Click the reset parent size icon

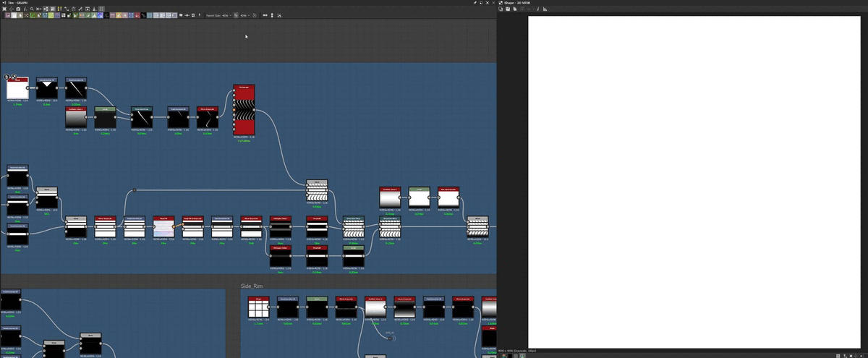pyautogui.click(x=254, y=15)
